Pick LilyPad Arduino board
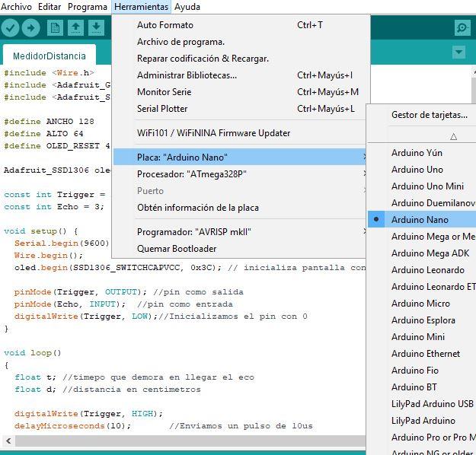The width and height of the screenshot is (476, 455). point(422,421)
